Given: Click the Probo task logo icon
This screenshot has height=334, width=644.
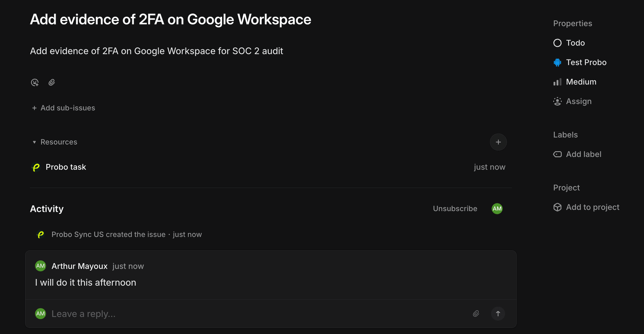Looking at the screenshot, I should [36, 167].
